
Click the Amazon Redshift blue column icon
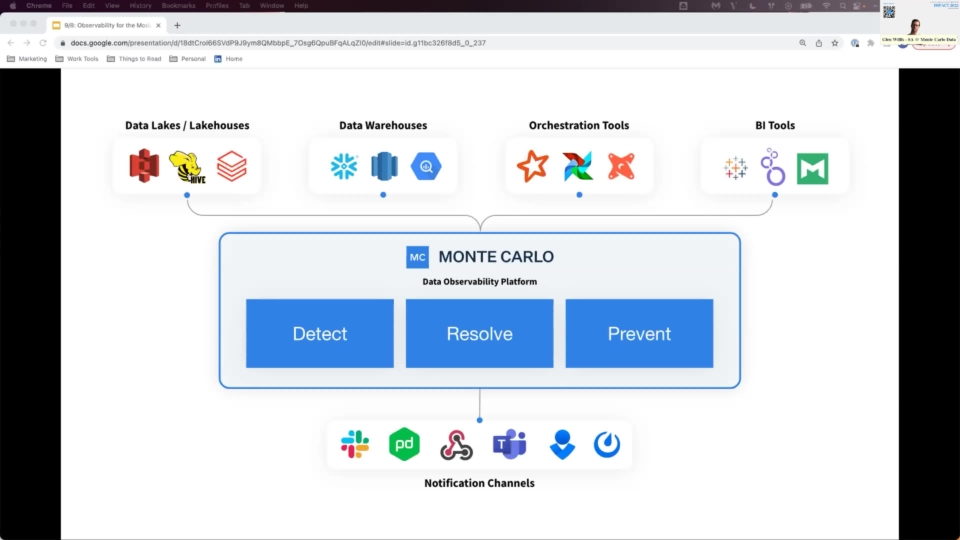384,166
